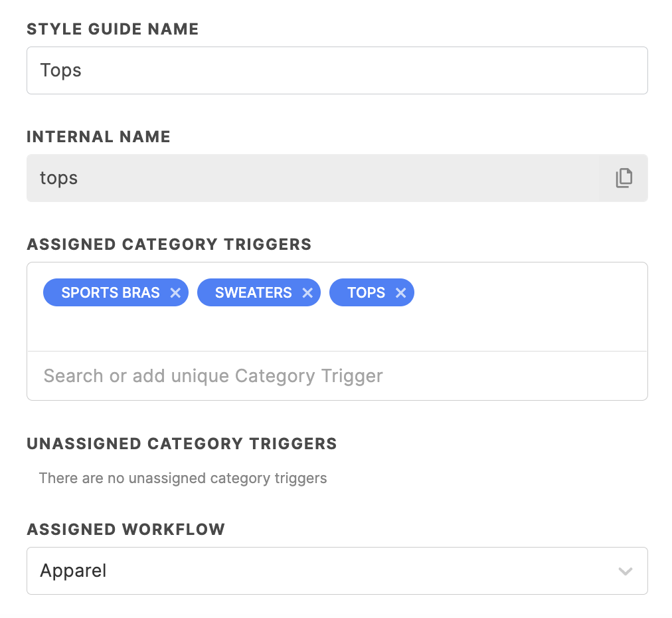The height and width of the screenshot is (618, 672).
Task: Open the Assigned Workflow selector showing Apparel
Action: click(x=337, y=571)
